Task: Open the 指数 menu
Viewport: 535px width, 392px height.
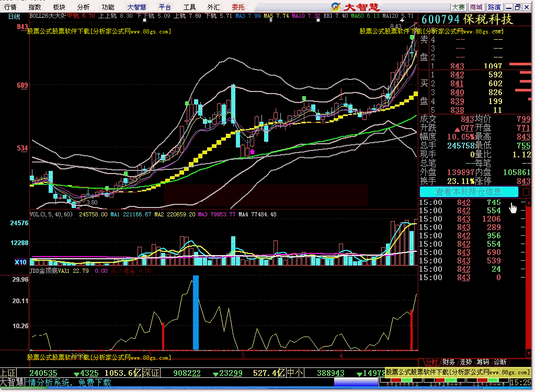Action: 35,7
